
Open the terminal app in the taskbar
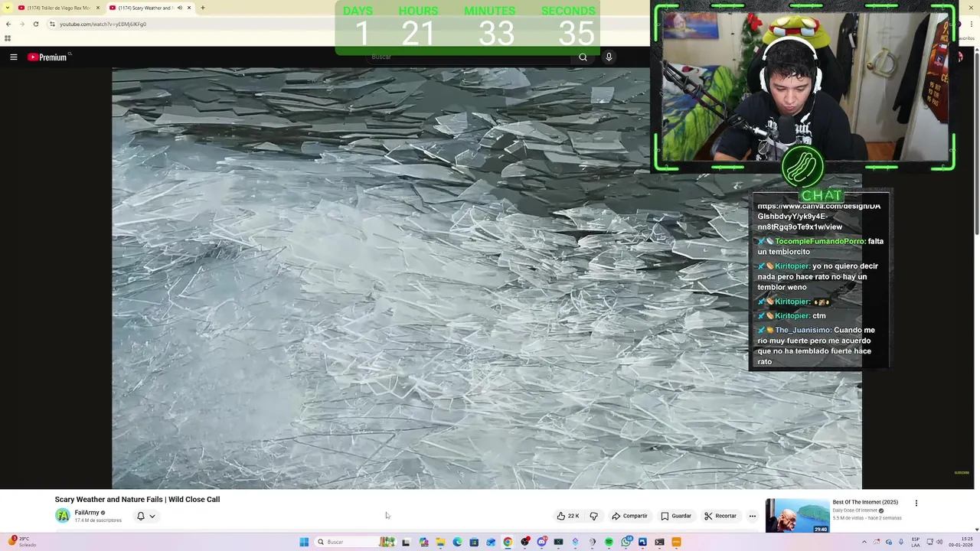659,542
